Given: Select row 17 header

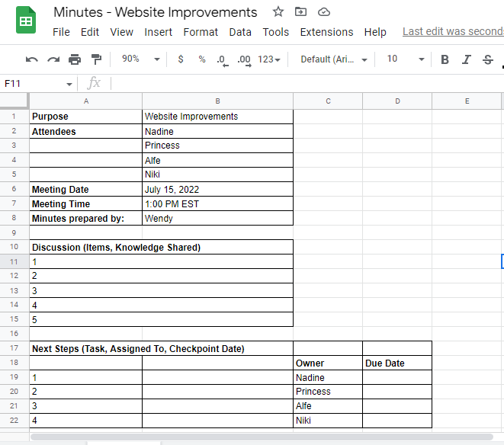Looking at the screenshot, I should point(14,348).
